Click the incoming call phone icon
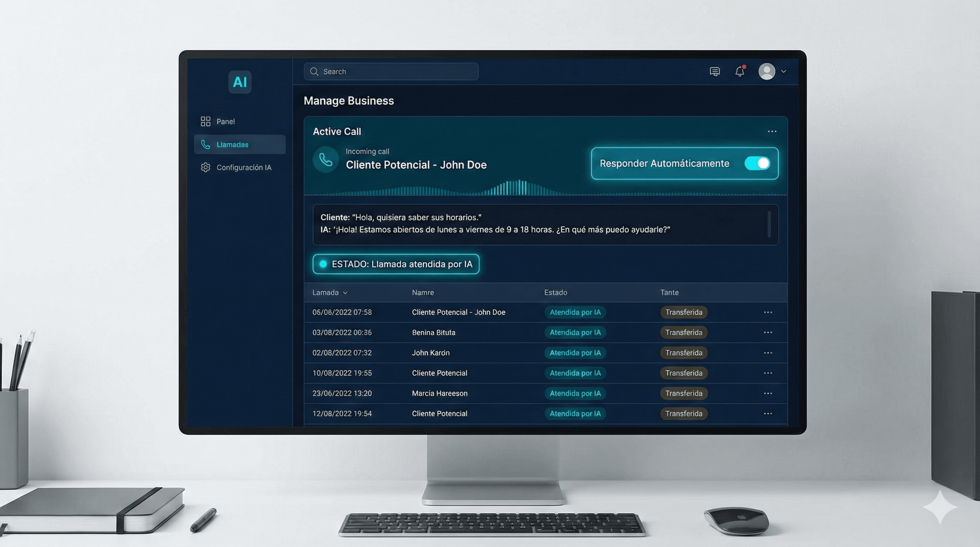 325,160
